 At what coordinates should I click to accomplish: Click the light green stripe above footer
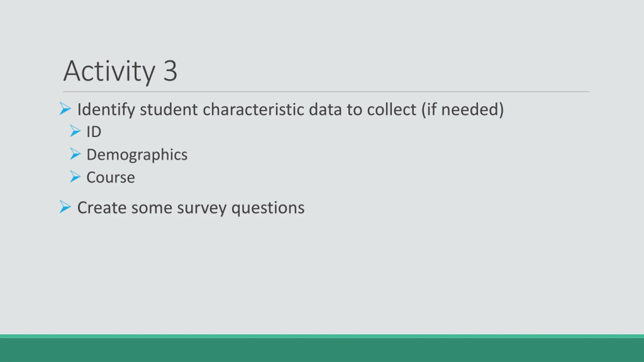[322, 336]
